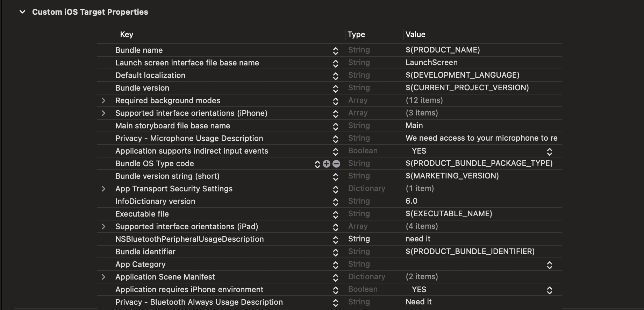The width and height of the screenshot is (644, 310).
Task: Expand Supported interface orientations (iPad)
Action: (x=103, y=227)
